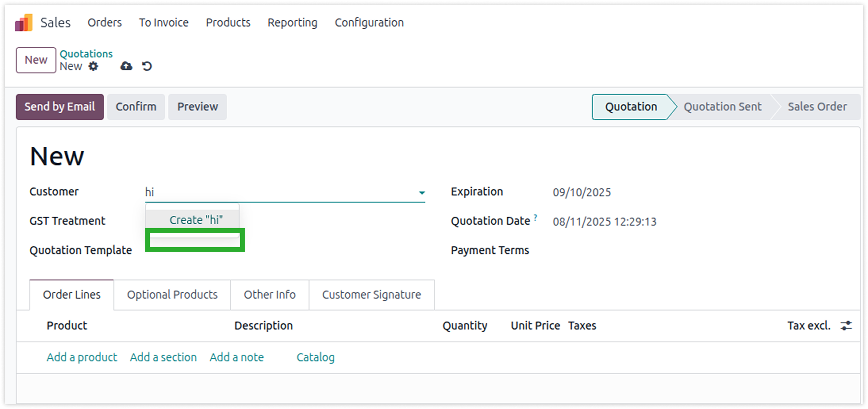Discard changes with the undo arrow icon
Image resolution: width=868 pixels, height=409 pixels.
tap(147, 66)
